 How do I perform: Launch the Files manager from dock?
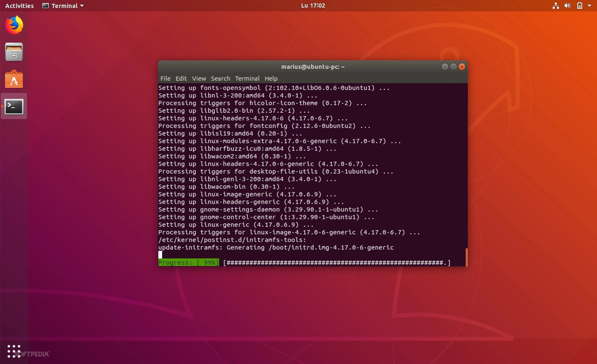pos(14,52)
